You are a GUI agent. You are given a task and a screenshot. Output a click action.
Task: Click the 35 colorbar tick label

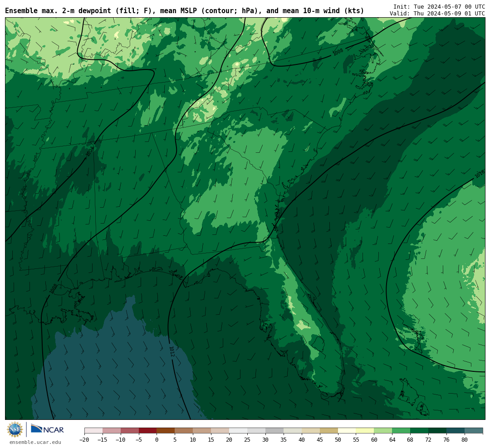click(284, 439)
